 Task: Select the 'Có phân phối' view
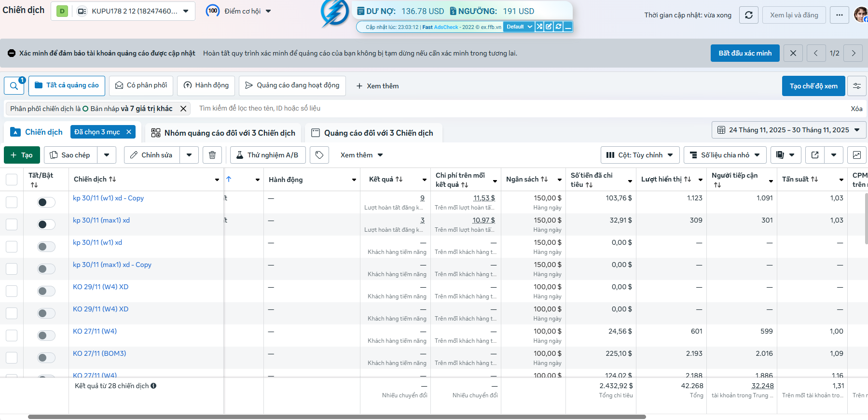click(141, 85)
